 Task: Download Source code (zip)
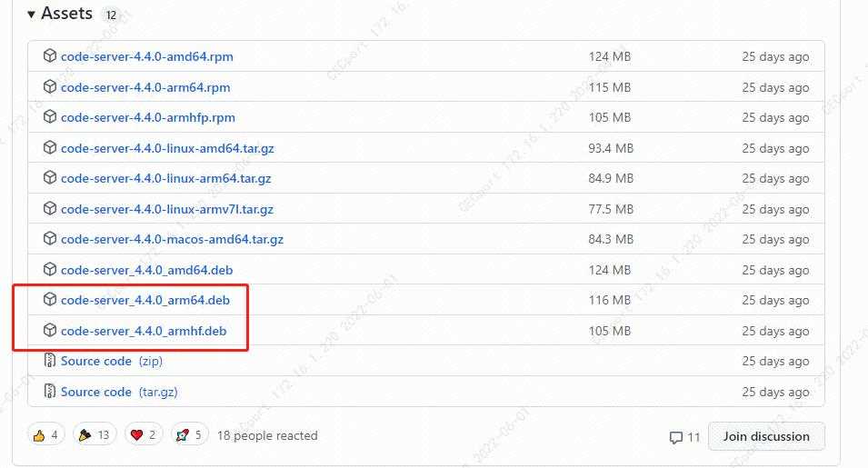(x=111, y=361)
